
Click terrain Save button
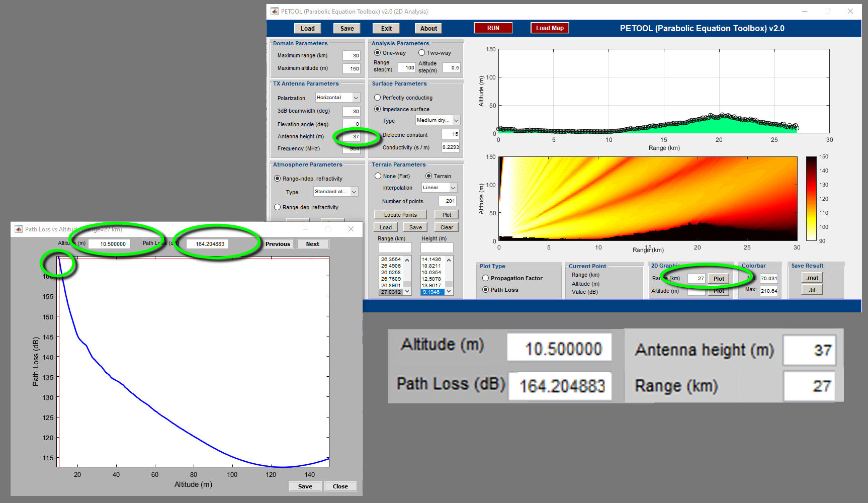(415, 227)
